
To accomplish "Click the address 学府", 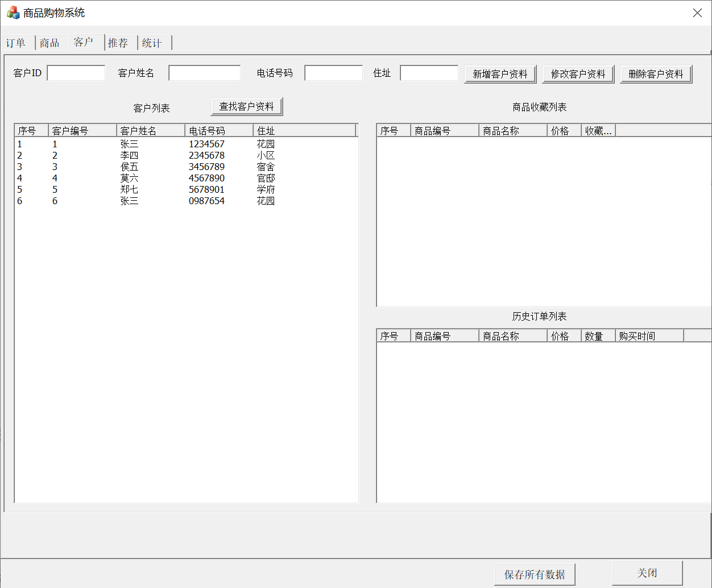I will pyautogui.click(x=266, y=189).
